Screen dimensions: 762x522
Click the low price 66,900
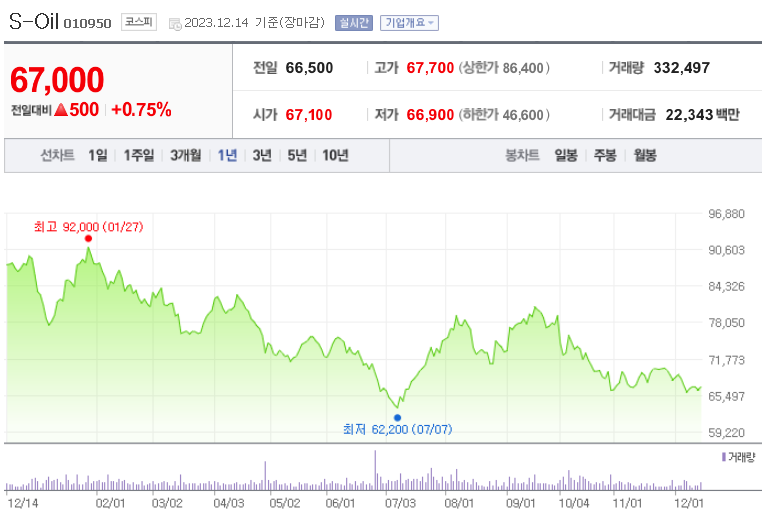click(x=430, y=115)
